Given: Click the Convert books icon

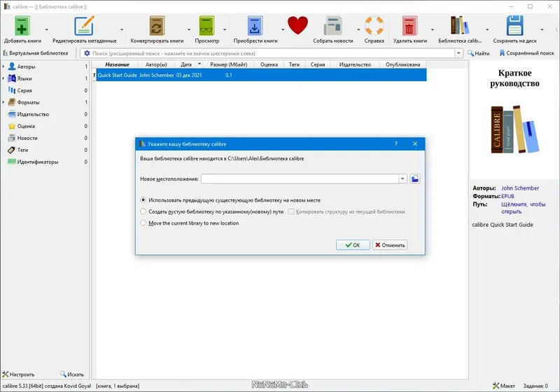Looking at the screenshot, I should (157, 26).
